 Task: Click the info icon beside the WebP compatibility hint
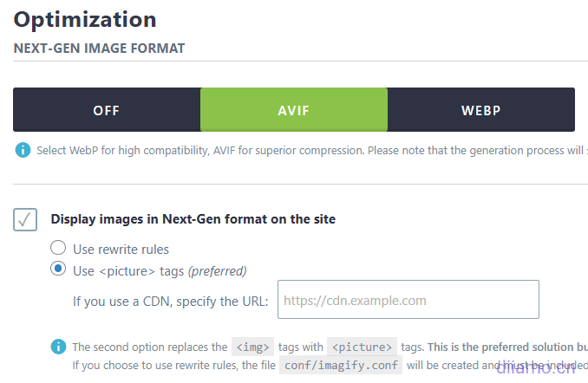pos(23,150)
